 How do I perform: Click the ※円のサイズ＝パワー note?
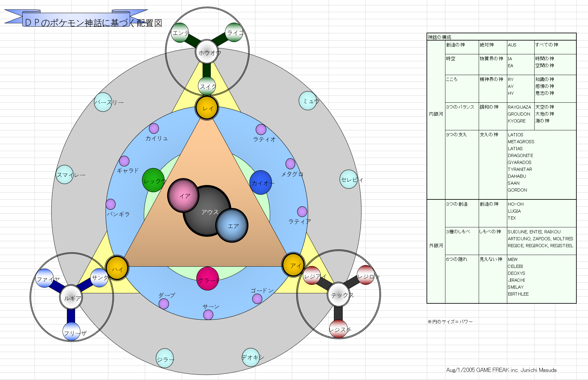coord(450,322)
